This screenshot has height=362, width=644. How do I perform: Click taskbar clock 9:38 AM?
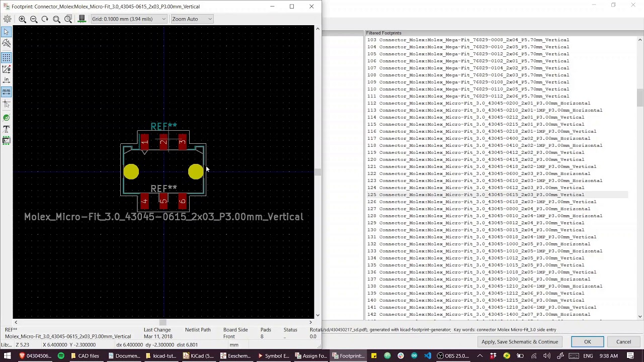[608, 356]
